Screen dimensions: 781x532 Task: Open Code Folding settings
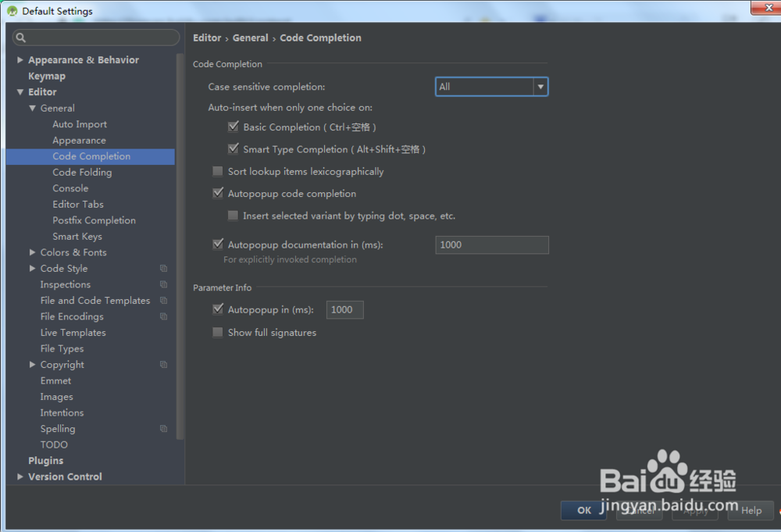82,173
